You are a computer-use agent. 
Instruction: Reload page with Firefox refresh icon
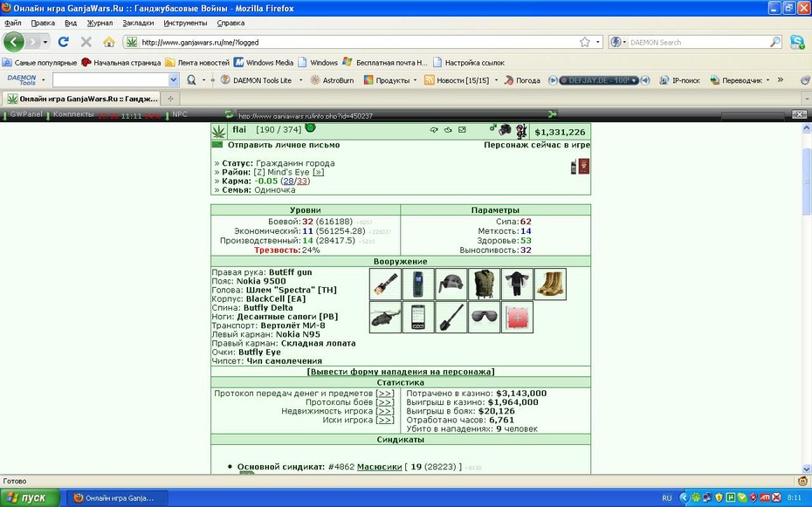(x=63, y=42)
